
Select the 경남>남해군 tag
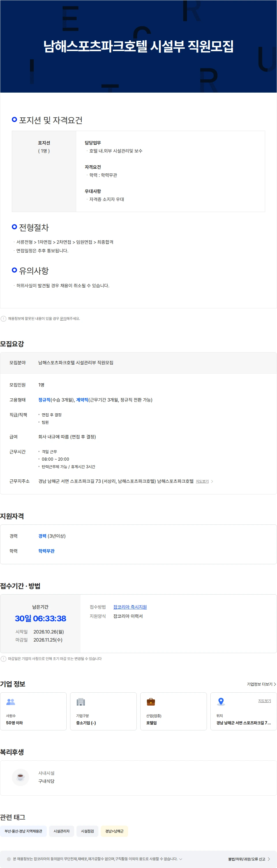(114, 831)
